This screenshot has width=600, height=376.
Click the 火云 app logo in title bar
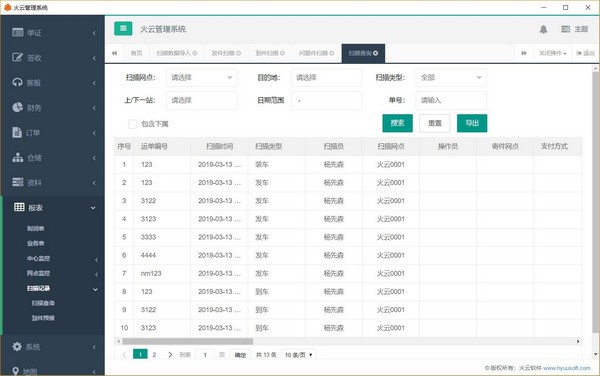(x=7, y=7)
